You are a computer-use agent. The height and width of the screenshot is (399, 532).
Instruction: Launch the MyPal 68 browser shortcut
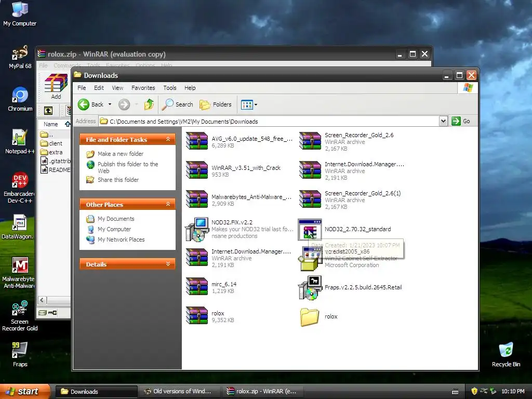(x=20, y=57)
